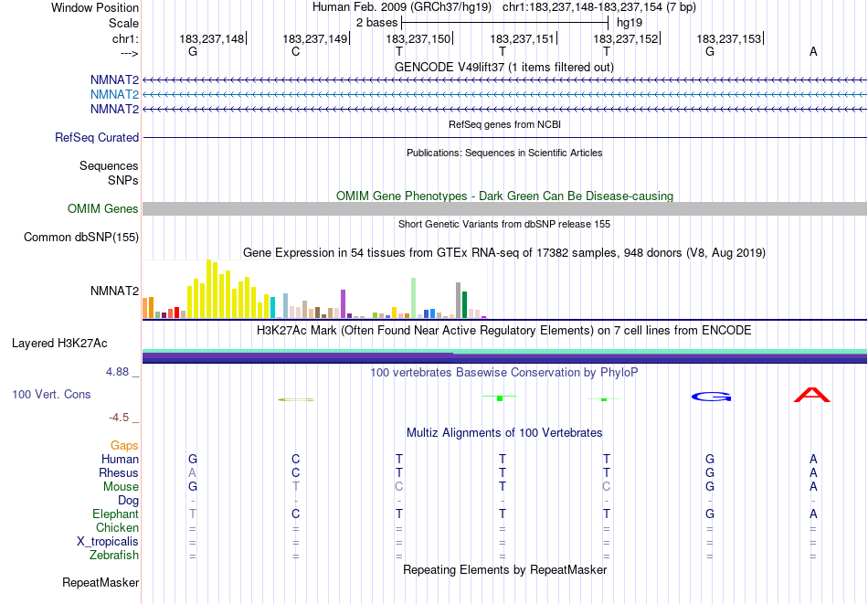The width and height of the screenshot is (868, 604).
Task: Click the third NMNAT2 transcript label
Action: (114, 109)
